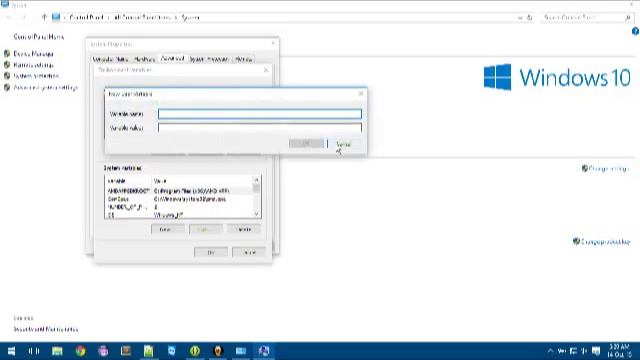The height and width of the screenshot is (360, 640).
Task: Click into the Variable value field
Action: coord(260,128)
